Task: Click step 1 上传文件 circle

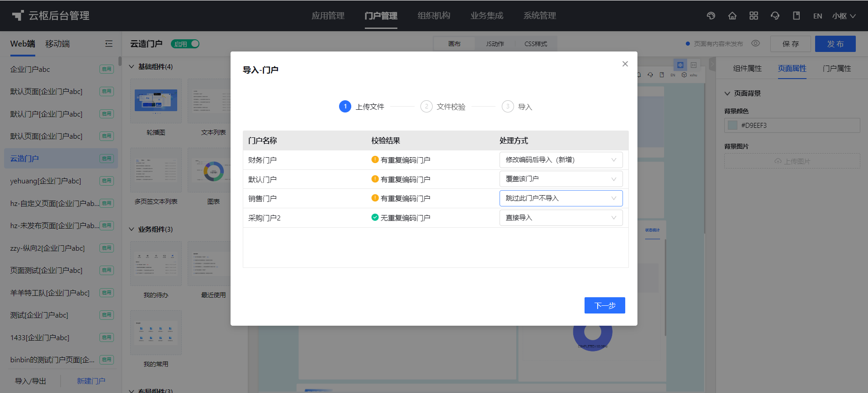Action: (x=345, y=107)
